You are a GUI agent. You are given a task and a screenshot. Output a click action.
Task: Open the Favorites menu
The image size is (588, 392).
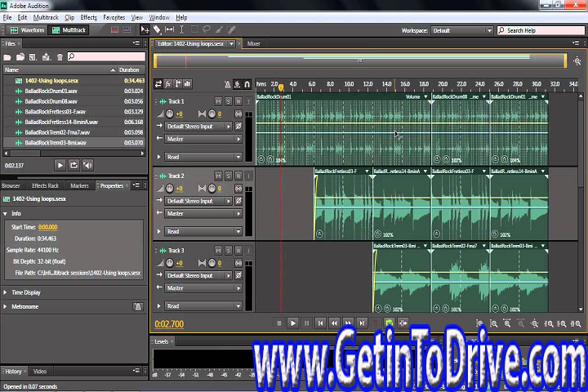[114, 18]
